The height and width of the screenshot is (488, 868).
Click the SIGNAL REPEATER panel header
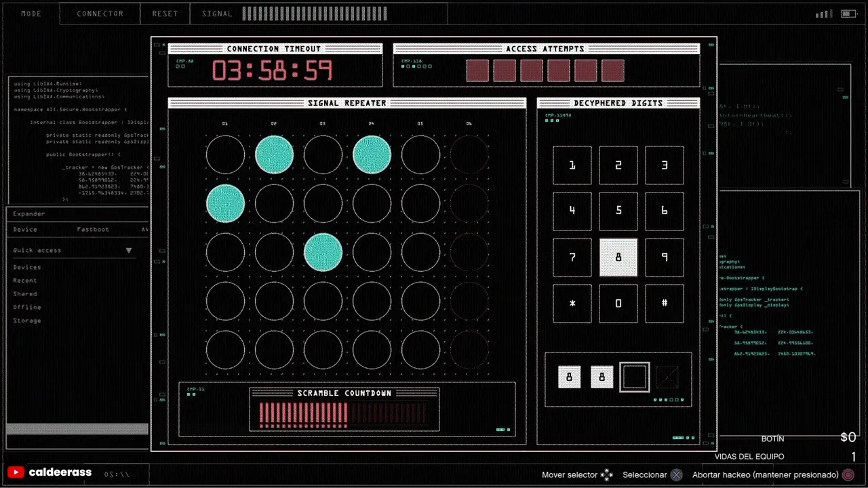point(347,103)
